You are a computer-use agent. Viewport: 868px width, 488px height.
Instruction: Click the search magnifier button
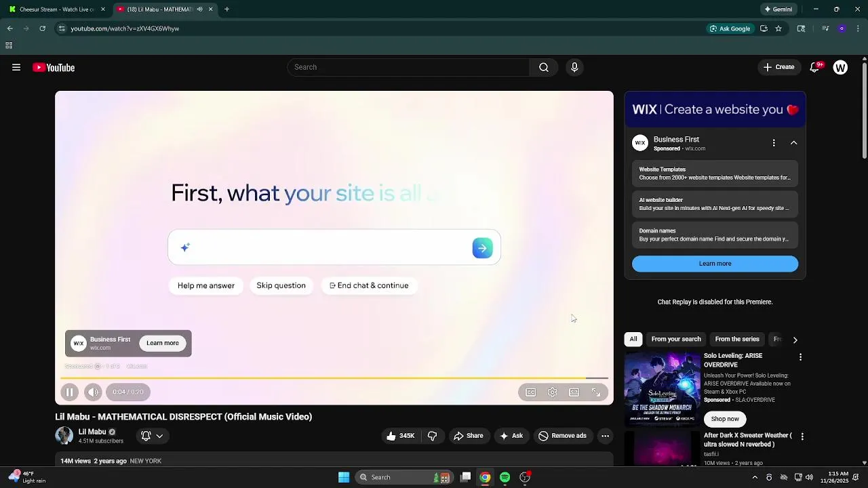pos(544,67)
